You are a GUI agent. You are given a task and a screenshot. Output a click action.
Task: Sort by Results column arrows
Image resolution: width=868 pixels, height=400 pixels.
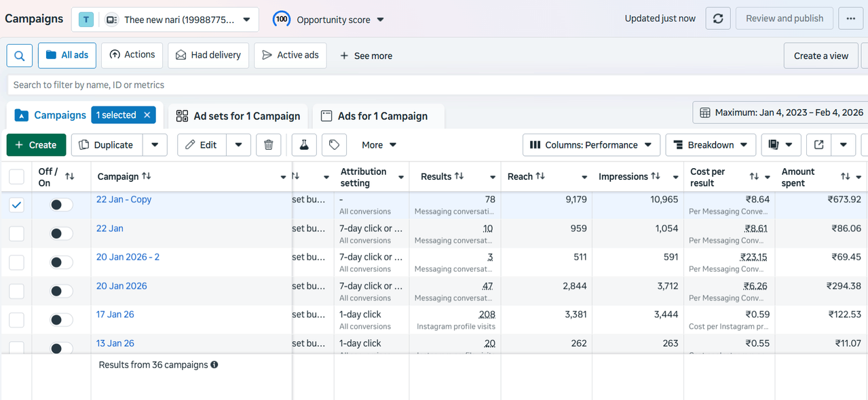pyautogui.click(x=459, y=176)
